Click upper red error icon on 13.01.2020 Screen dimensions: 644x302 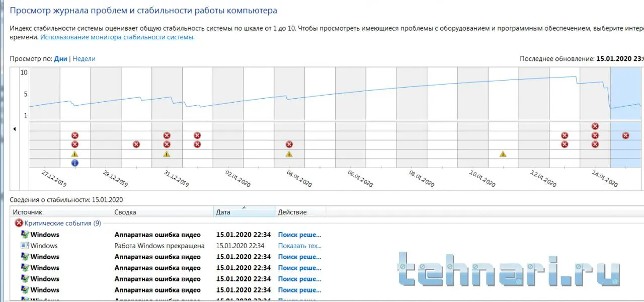point(565,135)
